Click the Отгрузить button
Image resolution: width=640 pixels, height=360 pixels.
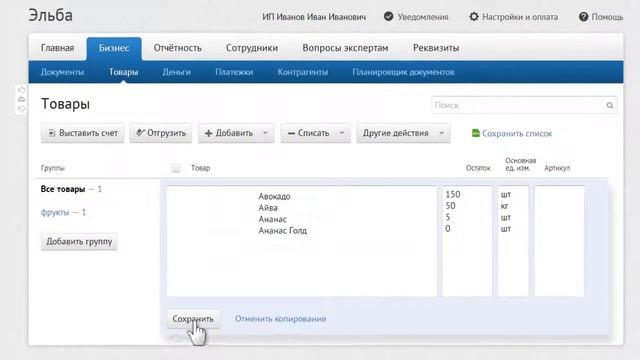tap(161, 133)
